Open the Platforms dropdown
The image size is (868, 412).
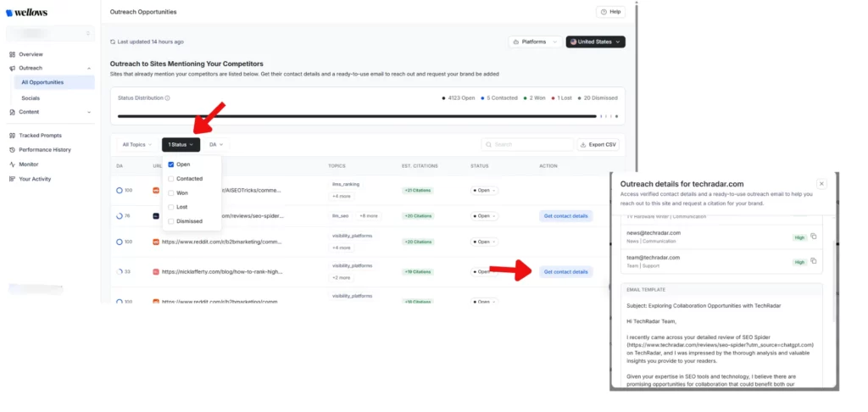[x=536, y=42]
